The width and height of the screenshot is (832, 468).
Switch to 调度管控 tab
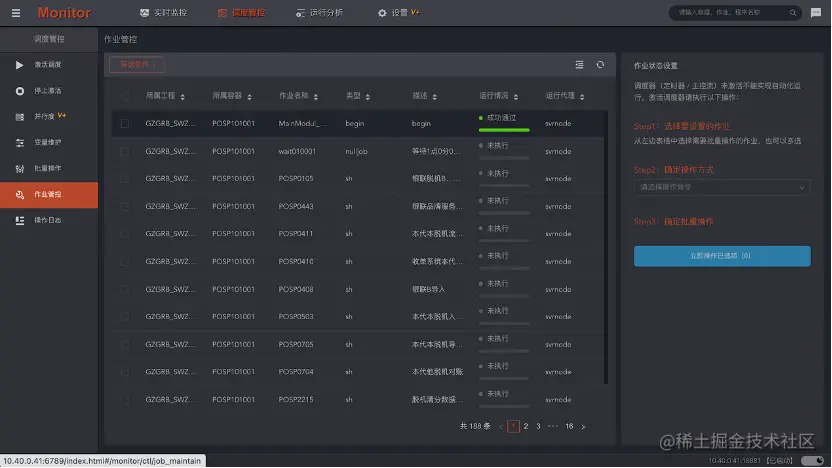click(241, 13)
